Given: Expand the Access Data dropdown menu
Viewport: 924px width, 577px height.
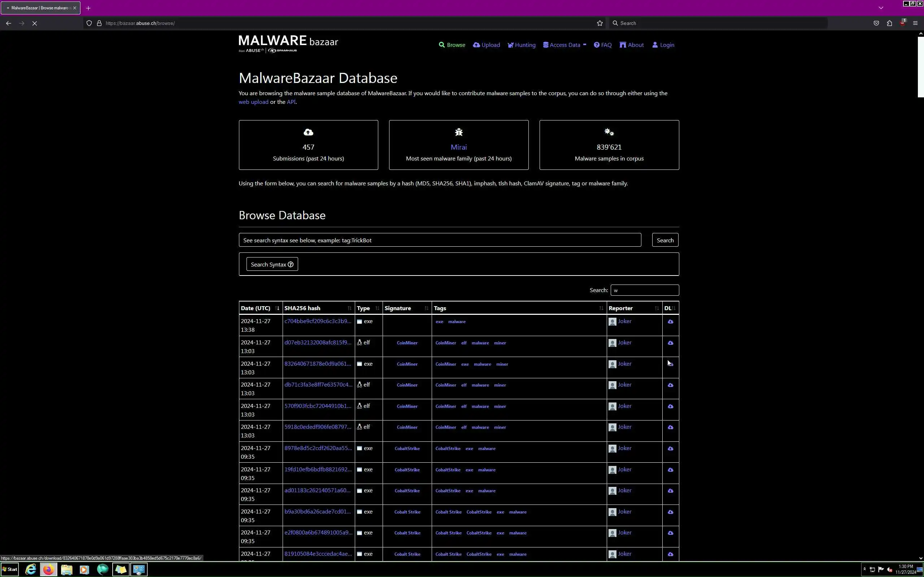Looking at the screenshot, I should tap(565, 45).
